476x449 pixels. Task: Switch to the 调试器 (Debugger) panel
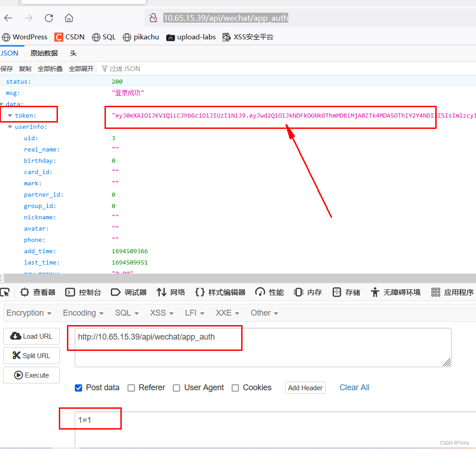pyautogui.click(x=134, y=292)
